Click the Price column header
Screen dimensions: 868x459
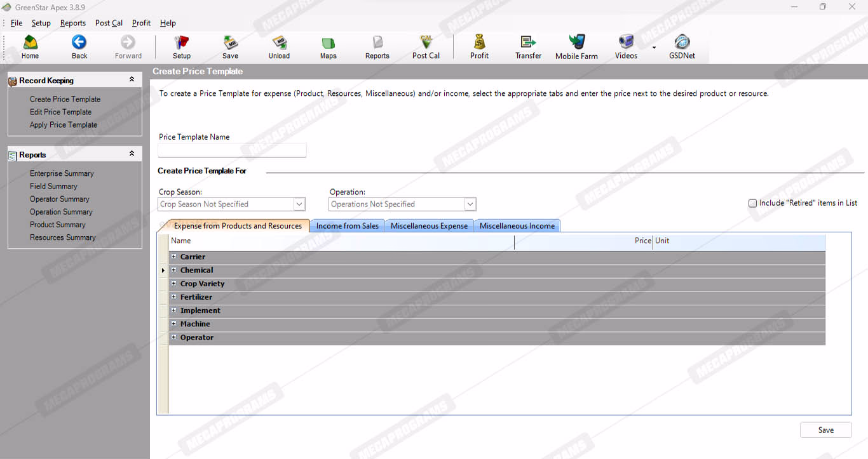(x=583, y=241)
